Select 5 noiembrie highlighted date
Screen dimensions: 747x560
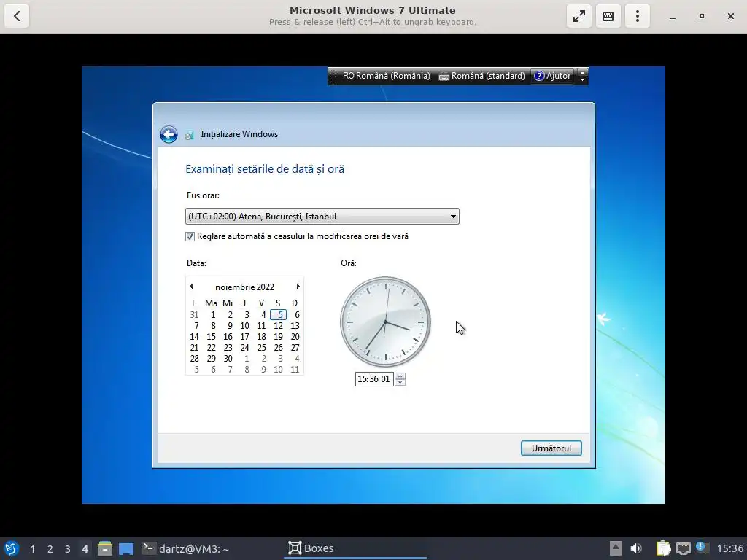pos(278,315)
